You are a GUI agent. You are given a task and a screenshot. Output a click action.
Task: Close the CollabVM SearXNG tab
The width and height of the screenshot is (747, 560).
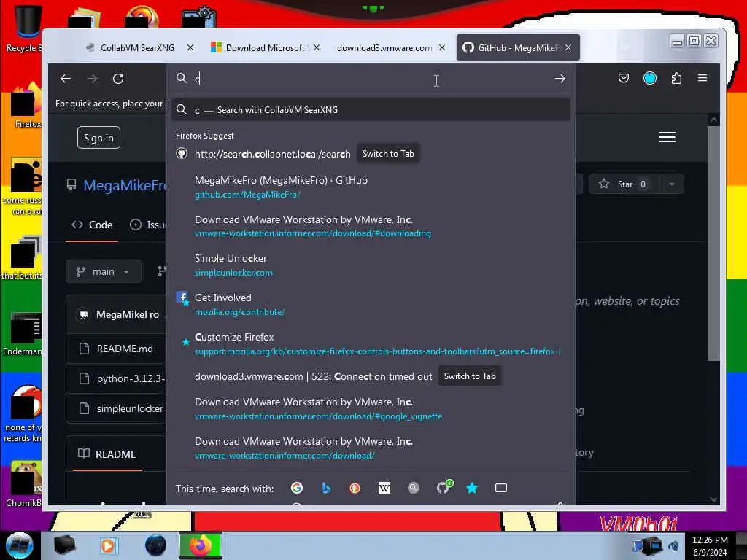(190, 47)
